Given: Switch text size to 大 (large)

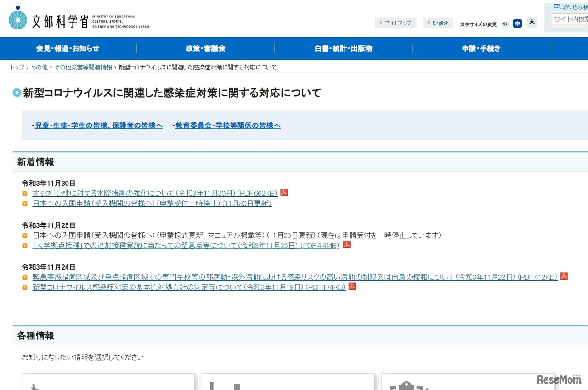Looking at the screenshot, I should pos(531,22).
